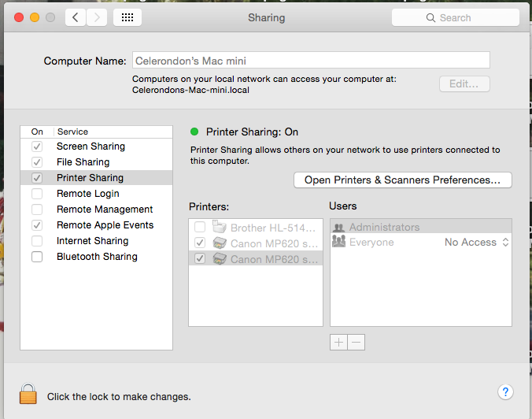The height and width of the screenshot is (419, 532).
Task: Click the Computer Name text field
Action: click(311, 61)
